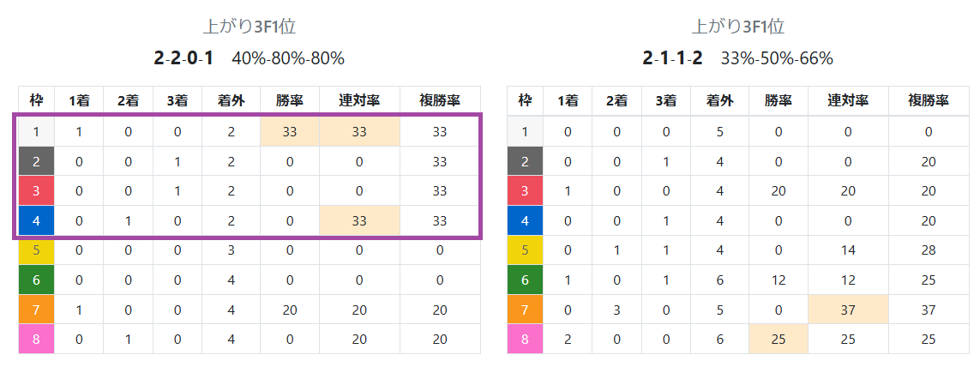Click the 勝率 column header in left table
The image size is (980, 367).
point(289,100)
